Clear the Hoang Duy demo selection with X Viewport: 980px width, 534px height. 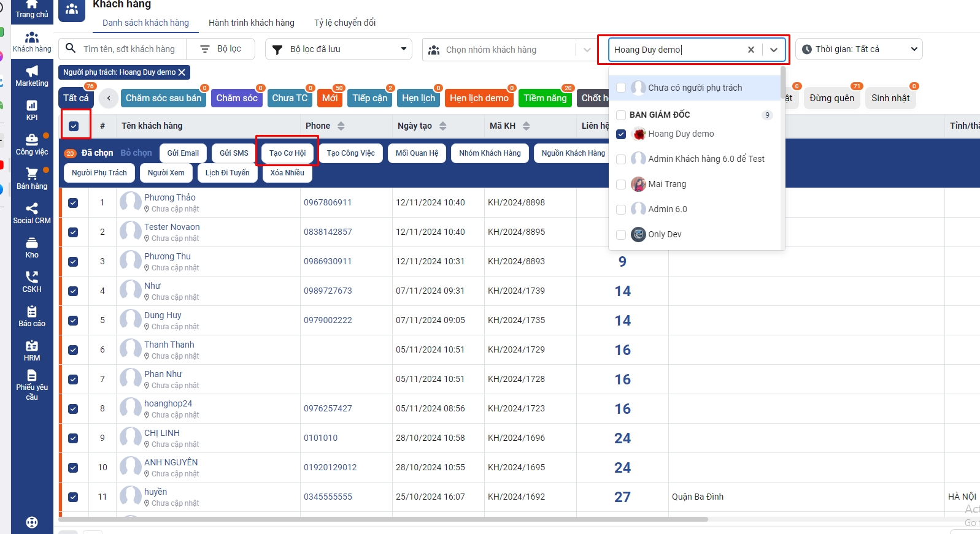point(750,50)
